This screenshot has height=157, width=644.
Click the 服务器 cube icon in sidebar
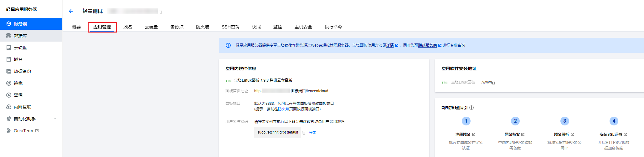(9, 24)
